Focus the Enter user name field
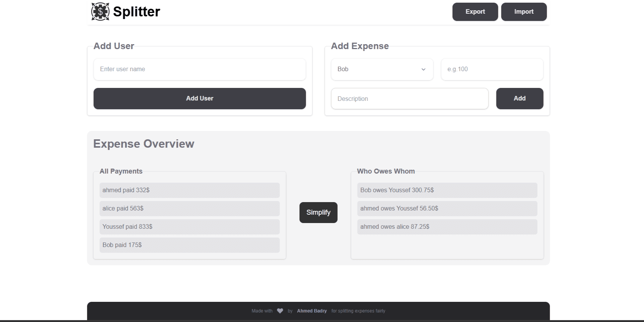Viewport: 644px width, 322px height. pos(199,69)
